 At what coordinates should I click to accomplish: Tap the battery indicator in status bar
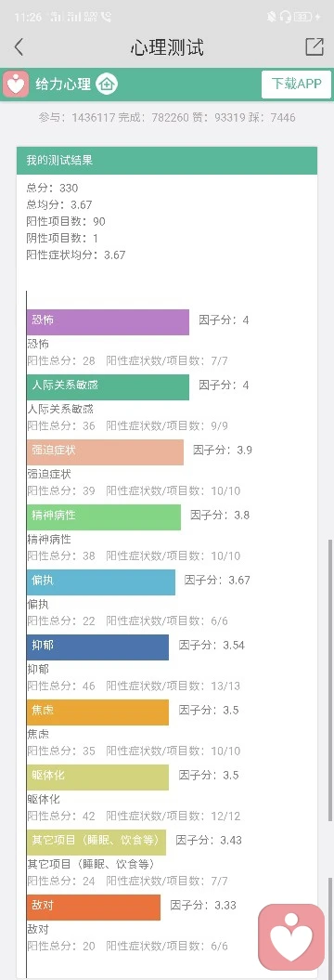[x=303, y=17]
